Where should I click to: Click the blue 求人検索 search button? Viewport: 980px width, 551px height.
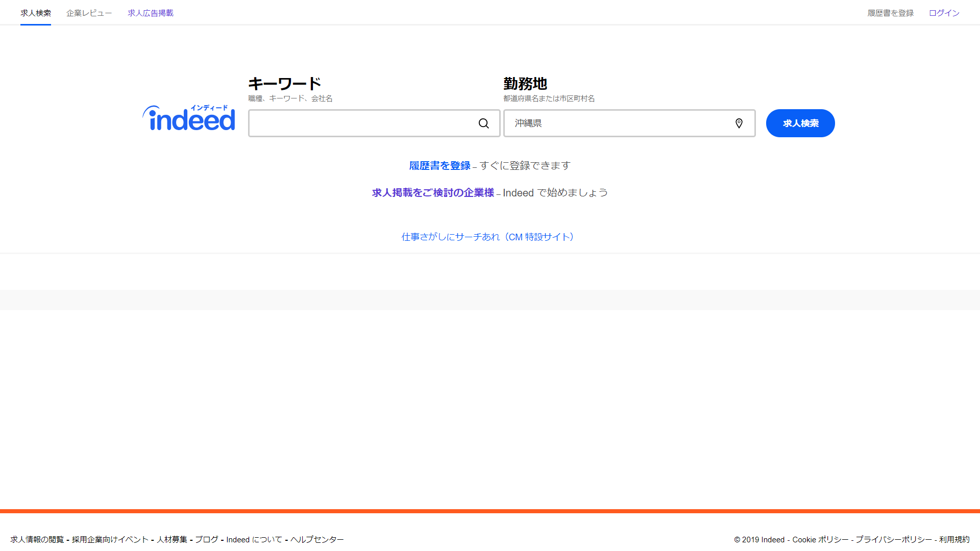click(x=800, y=123)
